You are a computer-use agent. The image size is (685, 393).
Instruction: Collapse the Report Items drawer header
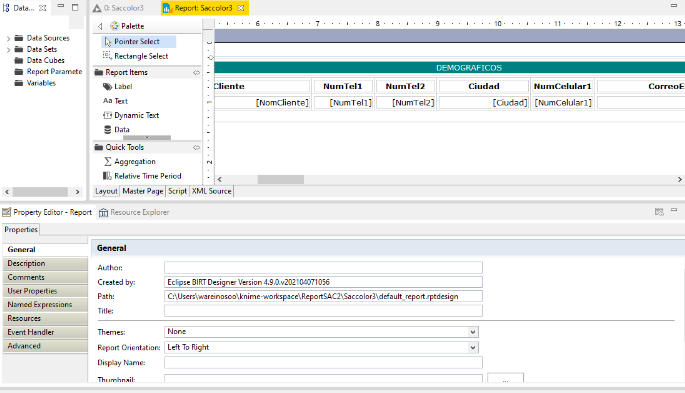click(147, 72)
